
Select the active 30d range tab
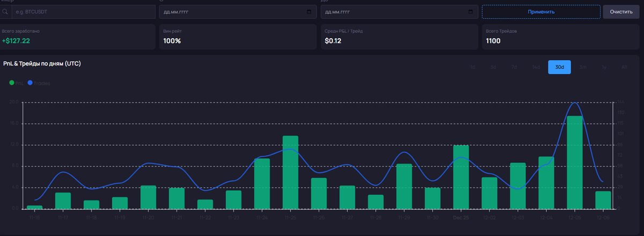[559, 67]
